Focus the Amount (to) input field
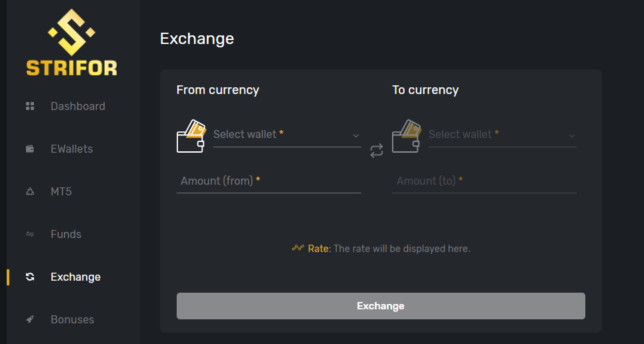This screenshot has height=344, width=644. point(484,181)
